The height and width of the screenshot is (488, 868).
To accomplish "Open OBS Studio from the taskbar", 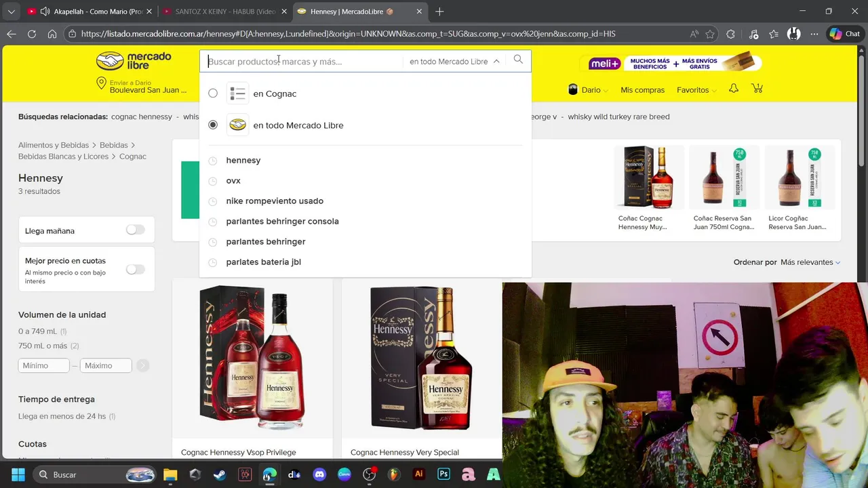I will click(x=369, y=474).
